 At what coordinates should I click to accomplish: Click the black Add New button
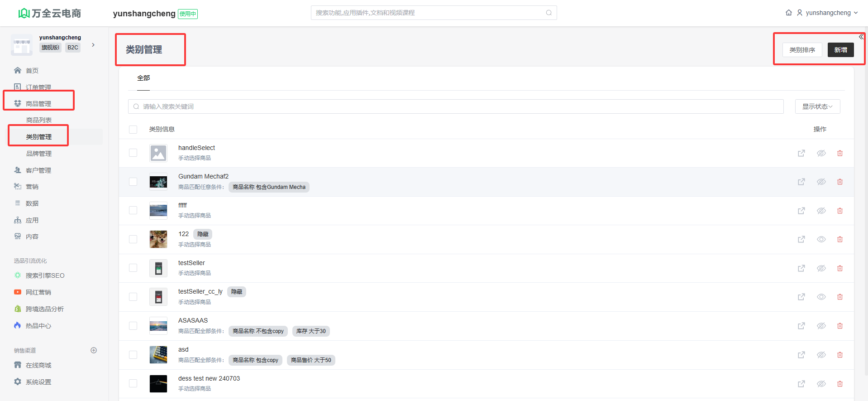coord(840,50)
